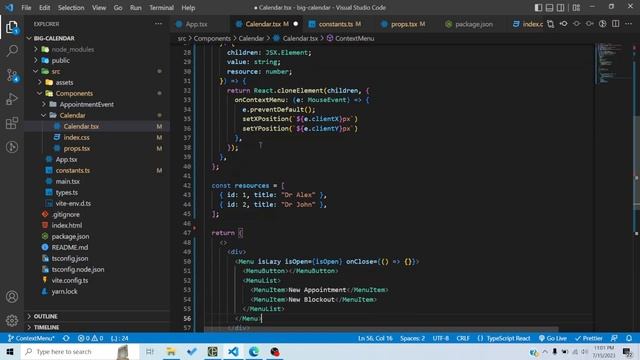Viewport: 640px width, 360px height.
Task: Change indentation via Spaces: 2
Action: (x=412, y=338)
